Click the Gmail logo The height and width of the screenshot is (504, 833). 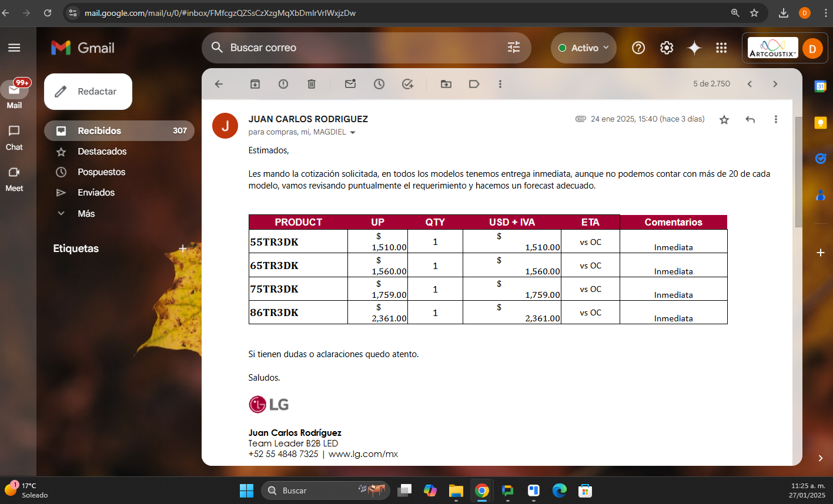(x=83, y=48)
